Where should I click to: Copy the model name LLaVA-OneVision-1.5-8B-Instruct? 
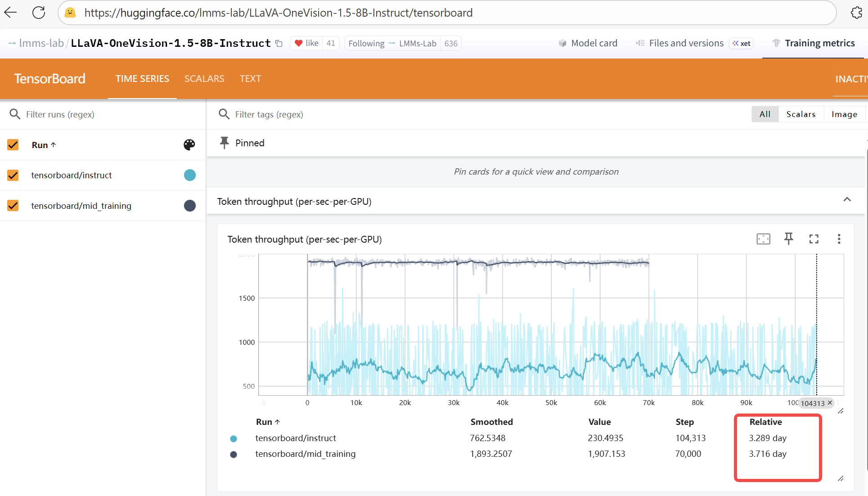pyautogui.click(x=279, y=43)
